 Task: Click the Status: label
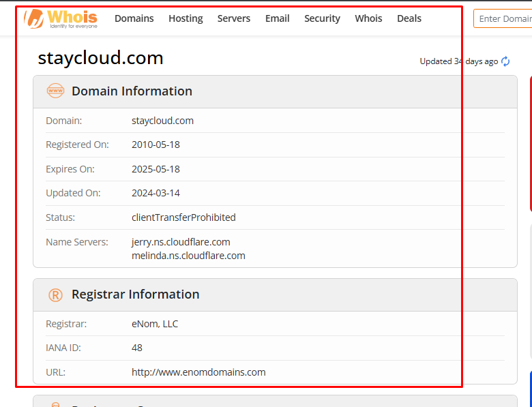pos(61,217)
